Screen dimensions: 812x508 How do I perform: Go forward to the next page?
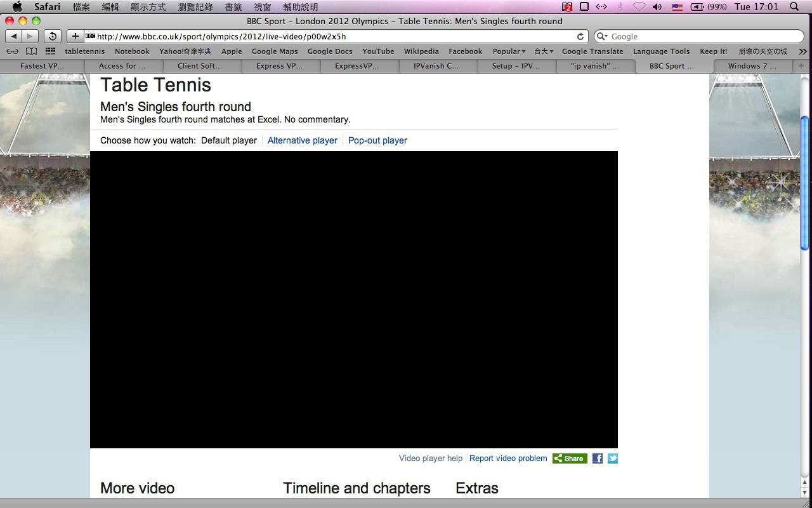coord(30,36)
